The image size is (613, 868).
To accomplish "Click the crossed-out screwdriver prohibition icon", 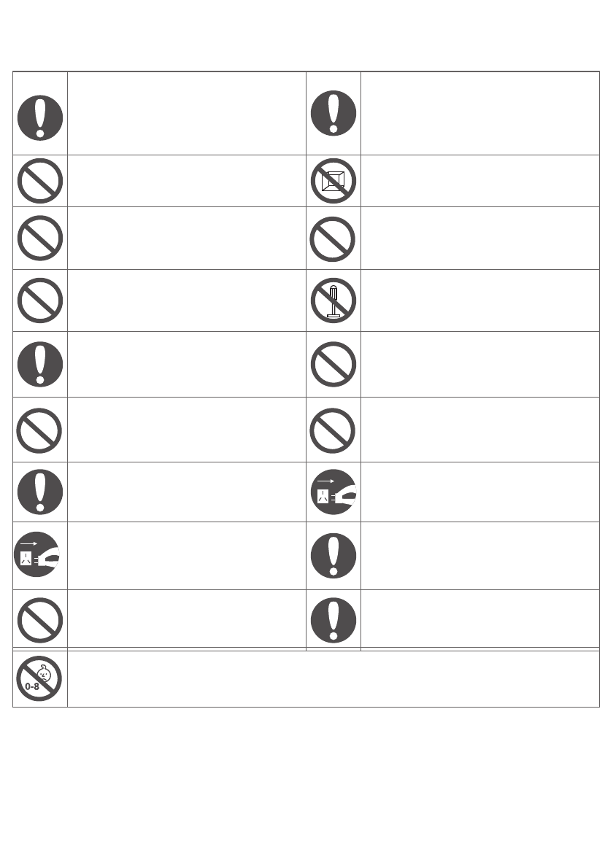I will 334,301.
